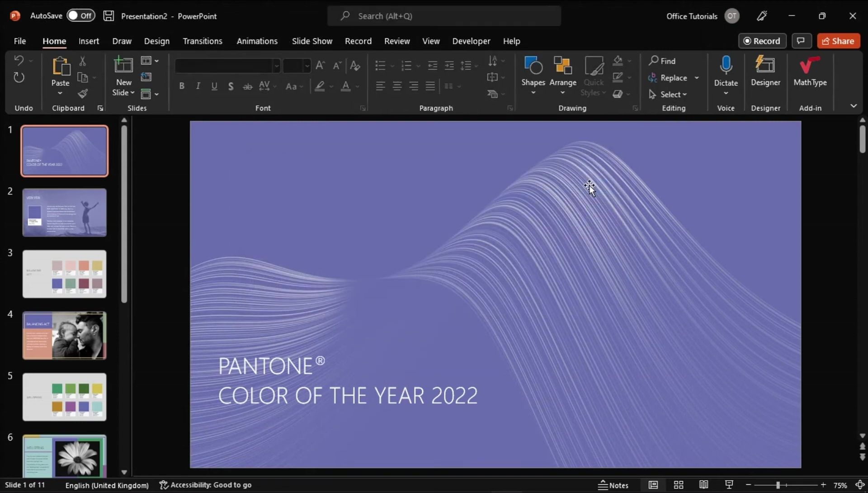Click the Notes button in status bar
Screen dimensions: 868x493
tap(613, 485)
